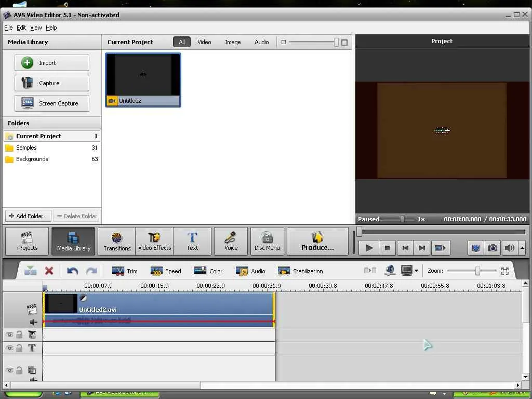This screenshot has height=399, width=532.
Task: Click Add Folder in Media Library
Action: 28,216
